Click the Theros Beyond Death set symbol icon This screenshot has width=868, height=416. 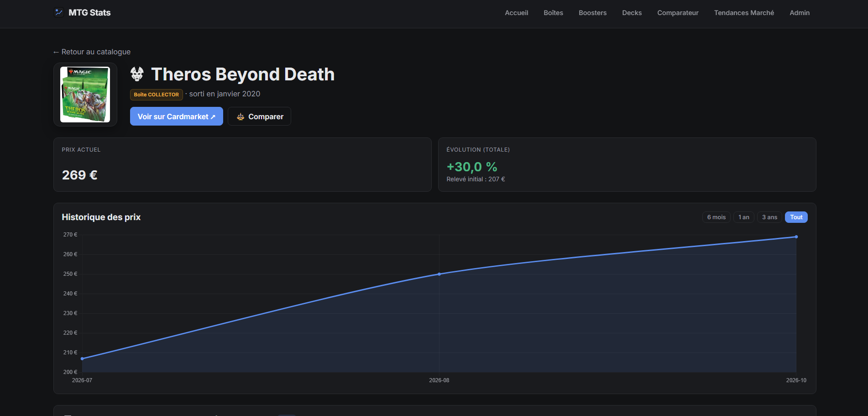click(137, 74)
